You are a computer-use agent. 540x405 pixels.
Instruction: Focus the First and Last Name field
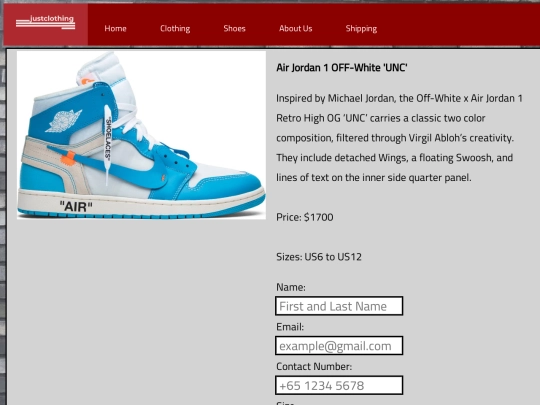[339, 306]
